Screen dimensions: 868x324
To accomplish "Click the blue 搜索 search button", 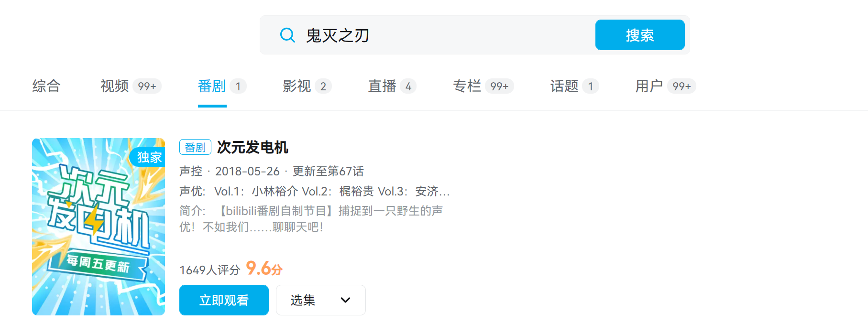I will (x=639, y=35).
